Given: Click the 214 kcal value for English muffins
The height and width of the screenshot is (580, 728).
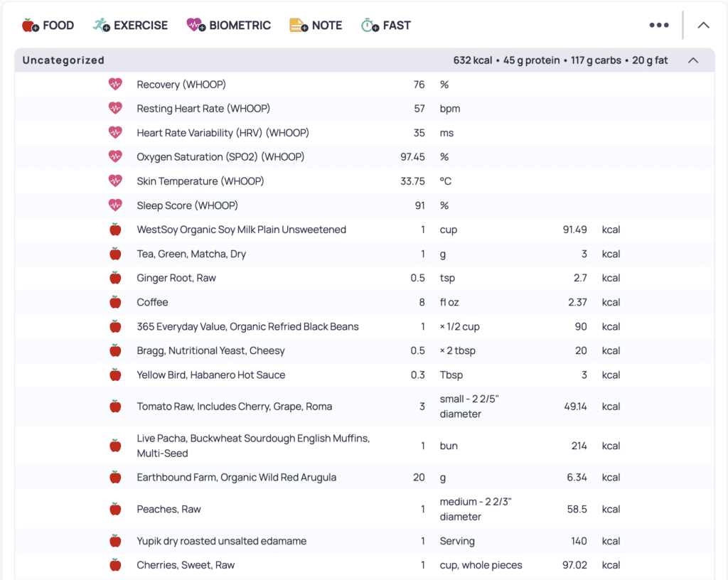Looking at the screenshot, I should tap(579, 446).
